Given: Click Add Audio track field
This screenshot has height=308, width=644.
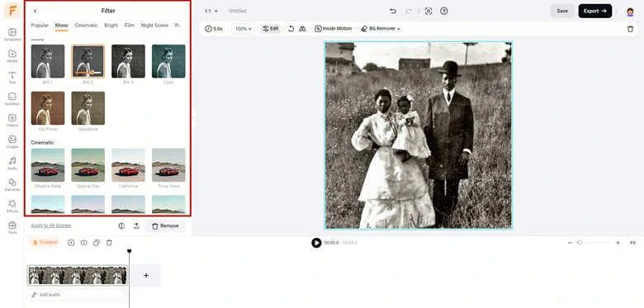Looking at the screenshot, I should (x=78, y=295).
